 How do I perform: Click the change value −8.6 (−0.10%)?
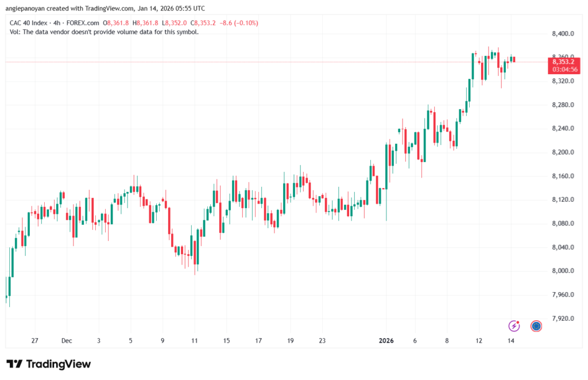239,23
